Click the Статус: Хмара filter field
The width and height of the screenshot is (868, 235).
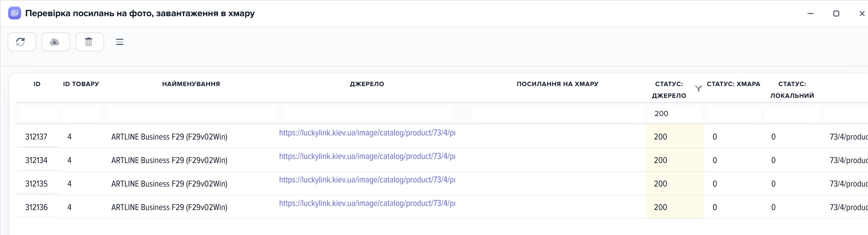pyautogui.click(x=734, y=113)
